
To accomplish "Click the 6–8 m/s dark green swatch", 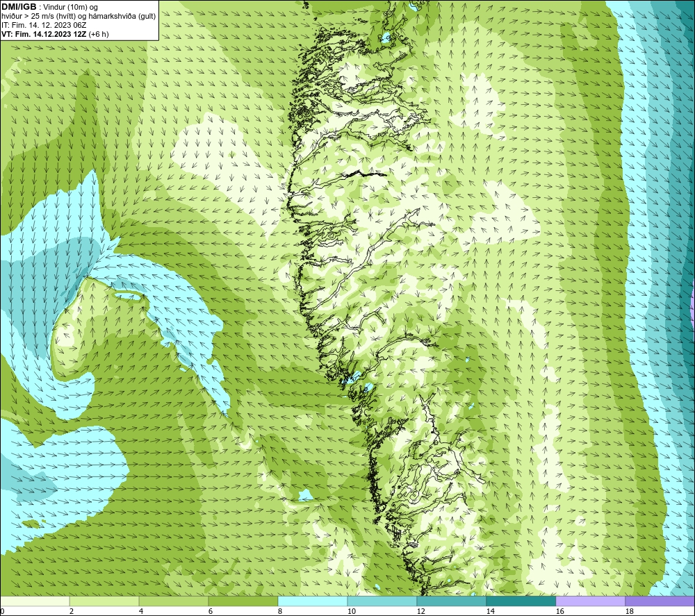I will click(243, 601).
